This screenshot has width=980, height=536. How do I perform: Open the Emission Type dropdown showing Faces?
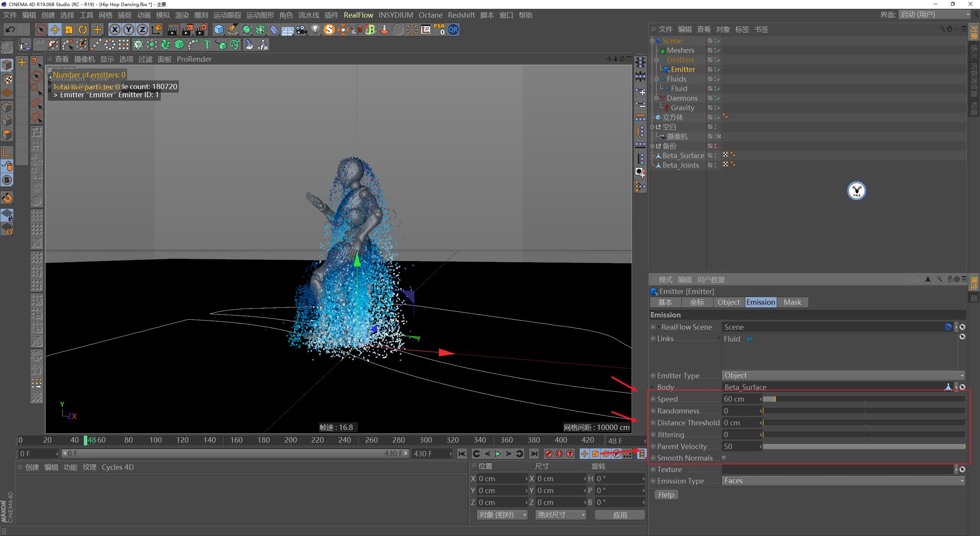(842, 480)
